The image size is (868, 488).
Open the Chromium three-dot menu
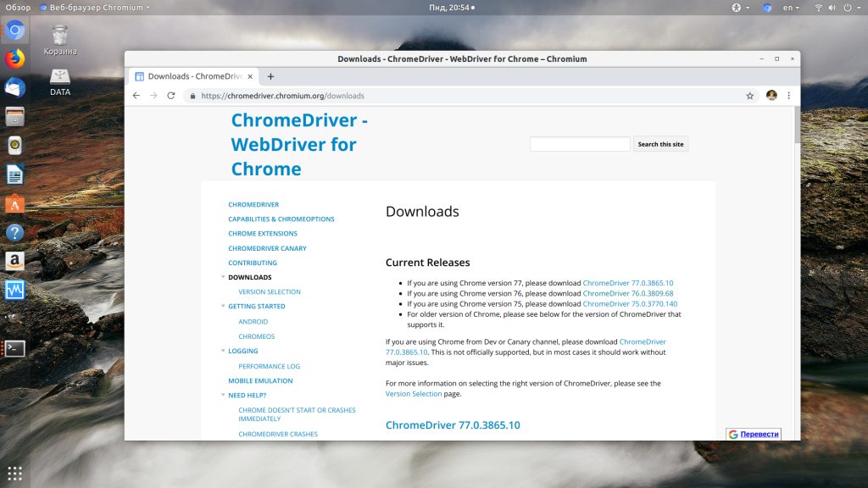click(x=788, y=96)
